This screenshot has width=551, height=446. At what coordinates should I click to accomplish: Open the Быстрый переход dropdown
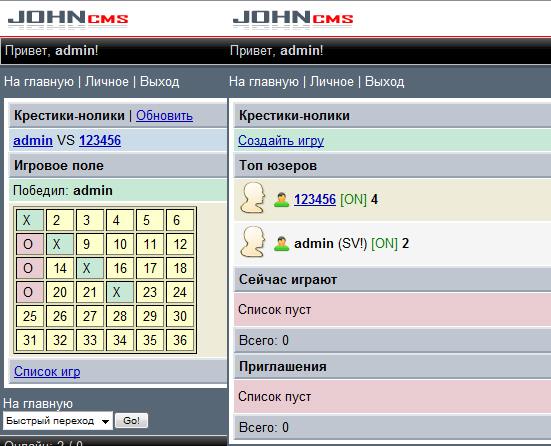point(58,421)
